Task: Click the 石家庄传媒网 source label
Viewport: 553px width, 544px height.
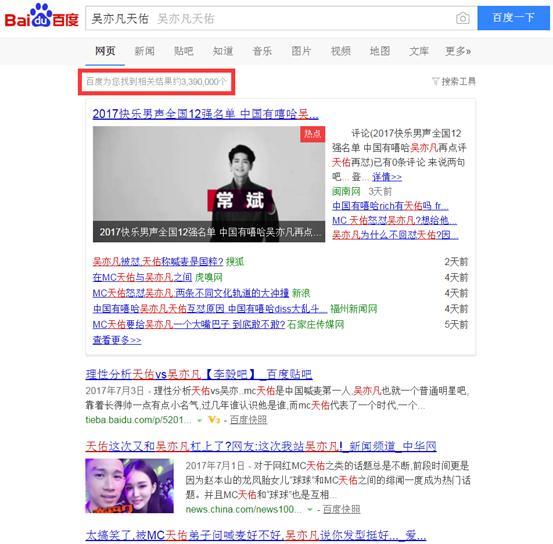Action: (316, 324)
